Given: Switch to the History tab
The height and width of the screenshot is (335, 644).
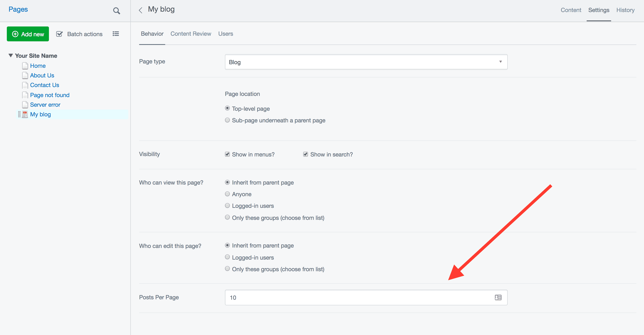Looking at the screenshot, I should [x=625, y=10].
